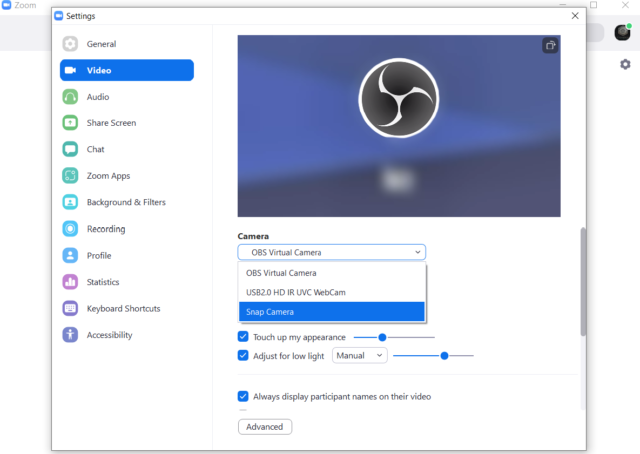Click the Recording sidebar icon
640x454 pixels.
[70, 229]
